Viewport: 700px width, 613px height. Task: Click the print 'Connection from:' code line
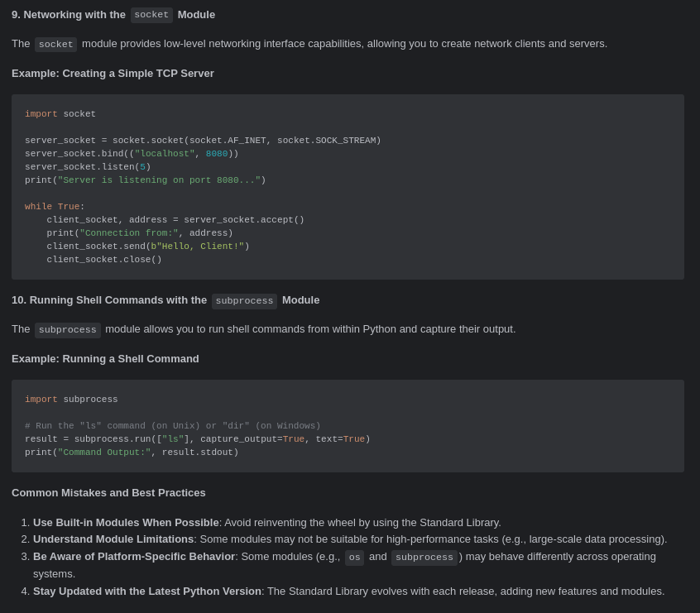(140, 233)
